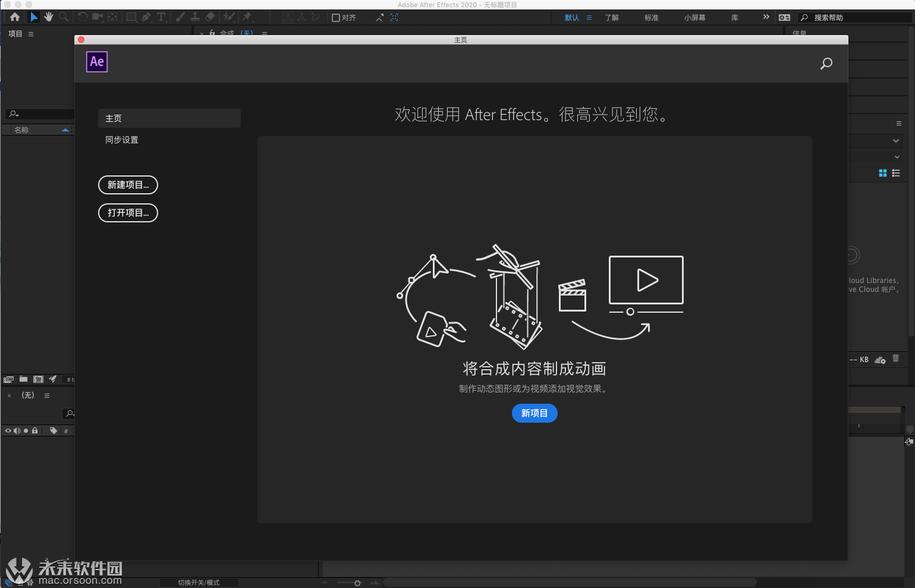This screenshot has height=588, width=915.
Task: Click the snap collapse arrows icon
Action: pyautogui.click(x=379, y=18)
